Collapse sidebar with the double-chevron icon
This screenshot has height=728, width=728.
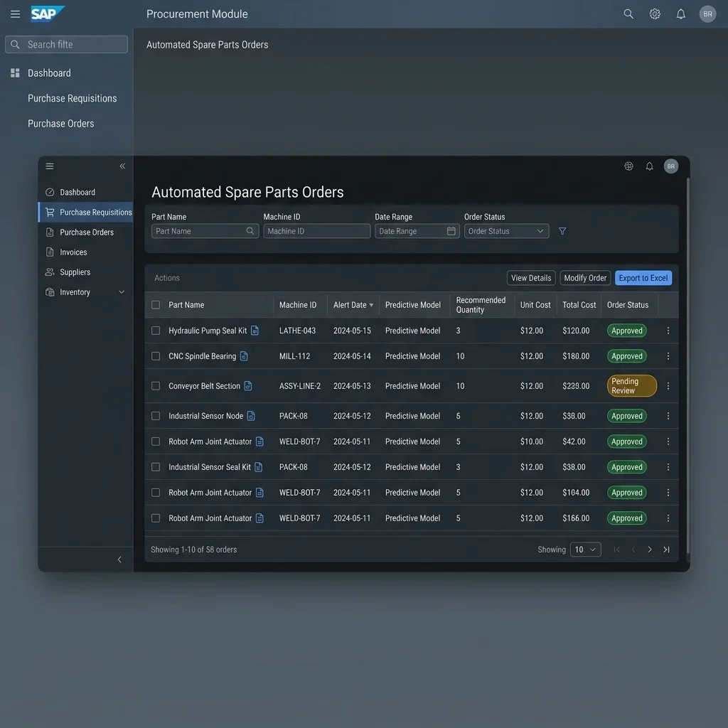pyautogui.click(x=122, y=166)
